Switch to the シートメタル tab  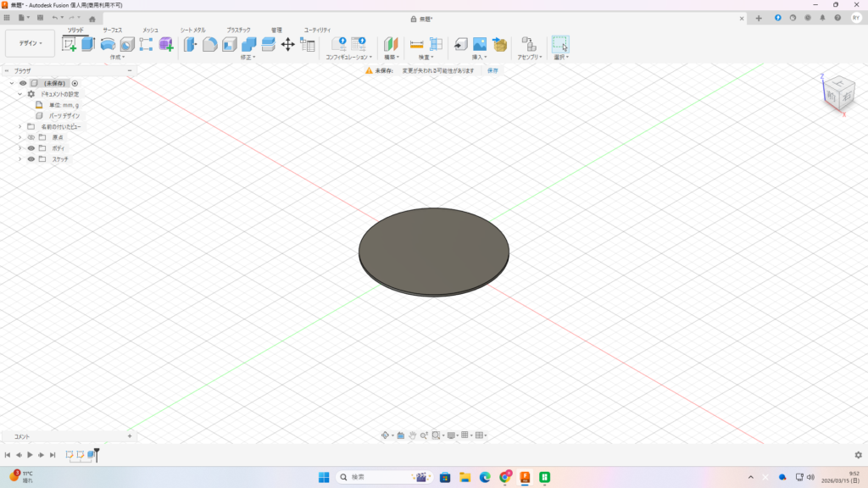[192, 30]
